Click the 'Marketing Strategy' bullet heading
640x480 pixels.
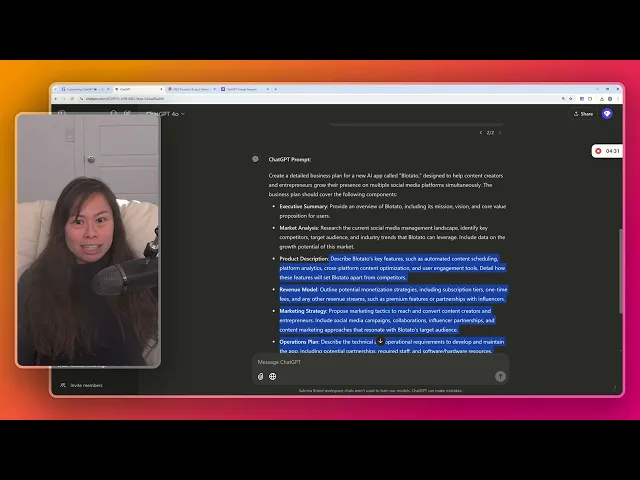pos(303,311)
